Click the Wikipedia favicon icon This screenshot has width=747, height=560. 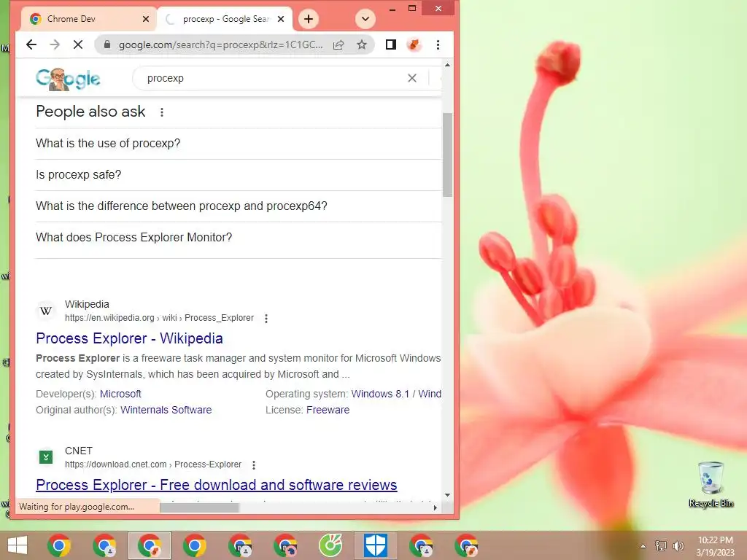[46, 311]
